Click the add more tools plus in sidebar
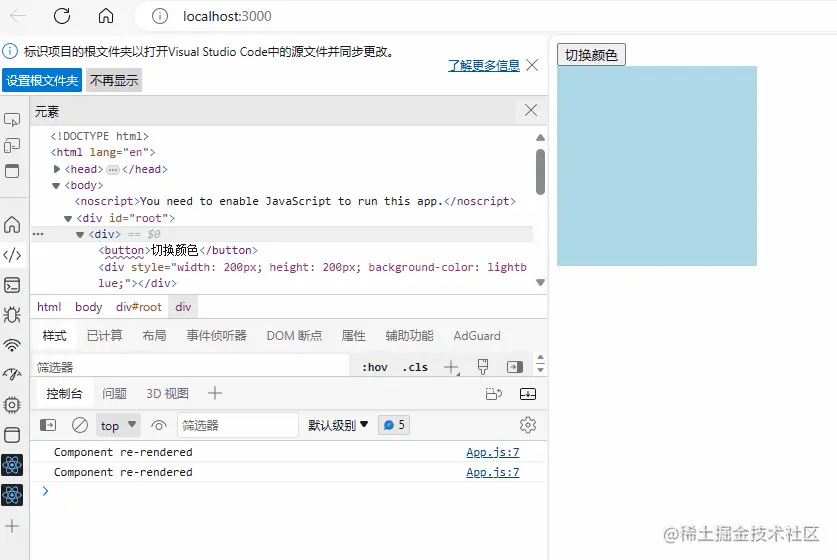 [x=12, y=526]
